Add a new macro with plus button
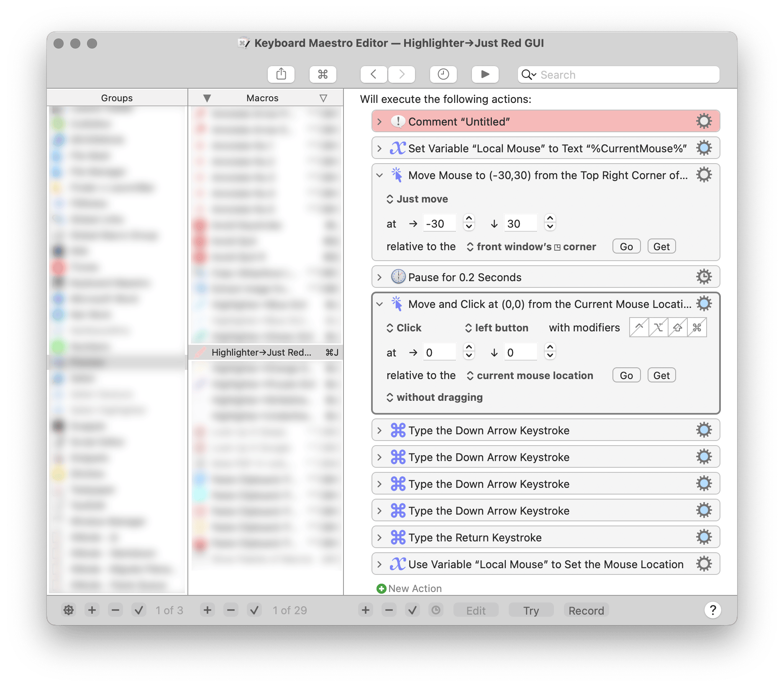Image resolution: width=784 pixels, height=687 pixels. [x=208, y=610]
